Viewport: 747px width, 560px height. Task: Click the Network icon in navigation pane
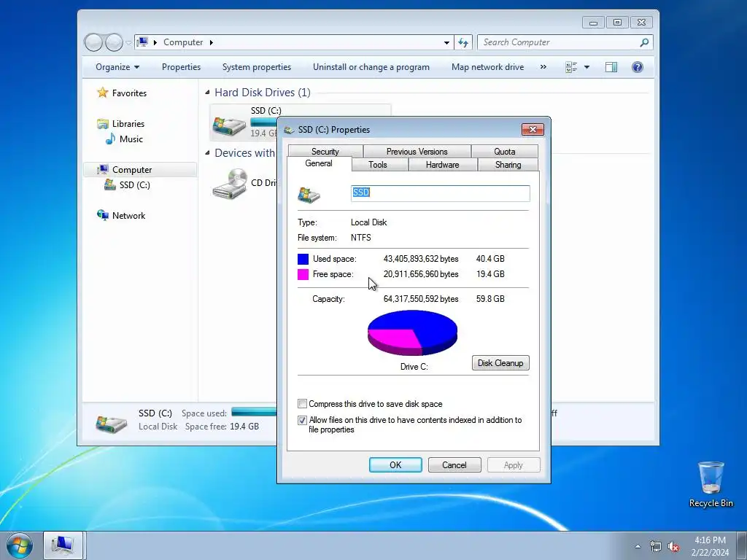coord(102,215)
